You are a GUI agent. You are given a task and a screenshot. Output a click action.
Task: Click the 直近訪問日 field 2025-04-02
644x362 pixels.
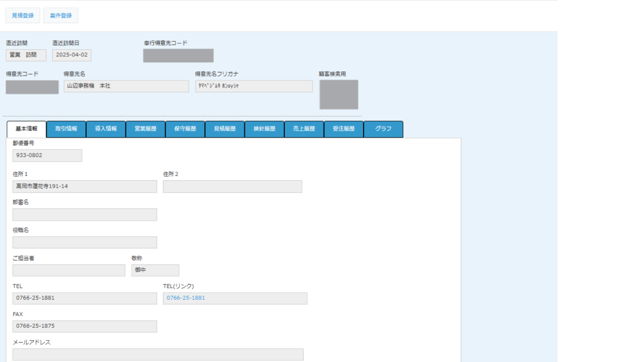(x=72, y=55)
